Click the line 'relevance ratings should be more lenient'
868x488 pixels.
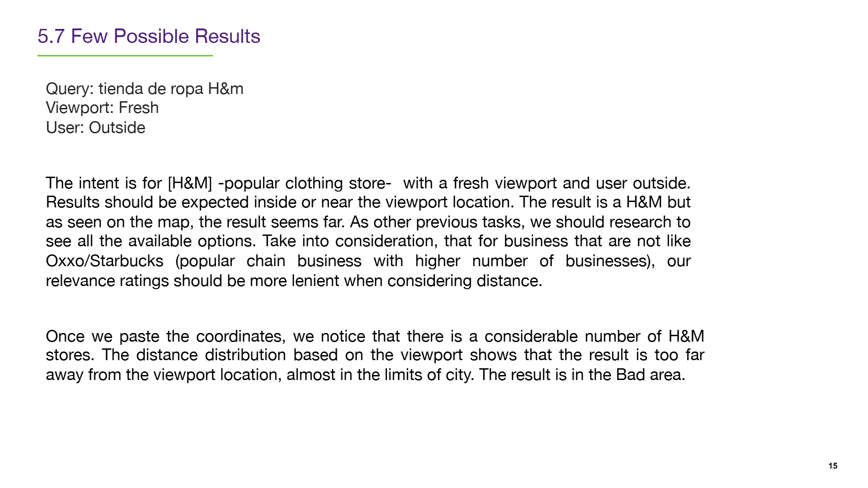[x=294, y=281]
